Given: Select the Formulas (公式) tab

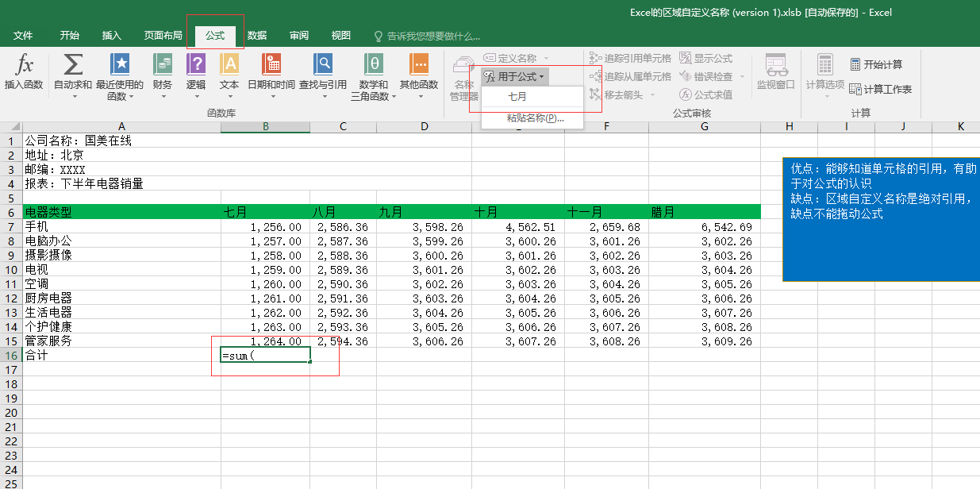Looking at the screenshot, I should point(215,36).
